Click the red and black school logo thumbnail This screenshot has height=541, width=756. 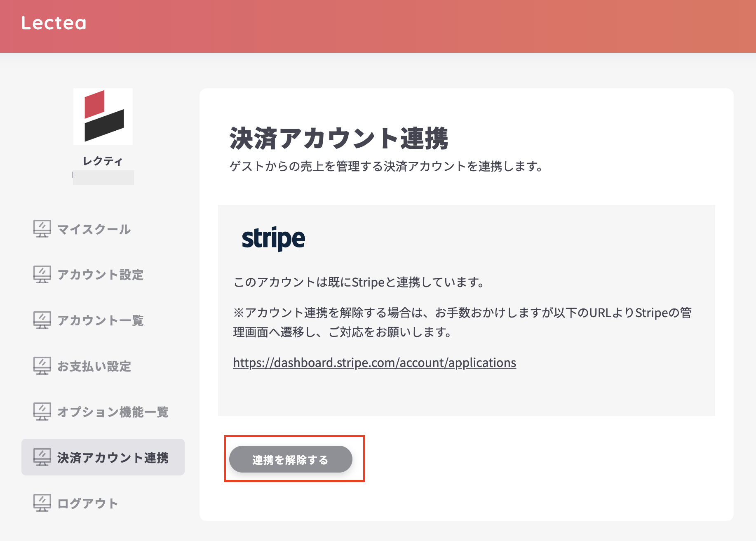click(x=103, y=117)
